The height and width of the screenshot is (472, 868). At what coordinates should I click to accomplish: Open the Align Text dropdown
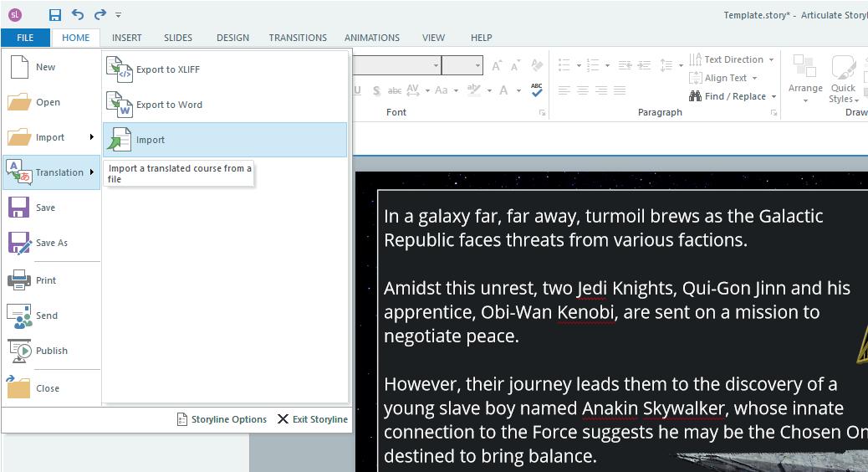click(x=723, y=78)
